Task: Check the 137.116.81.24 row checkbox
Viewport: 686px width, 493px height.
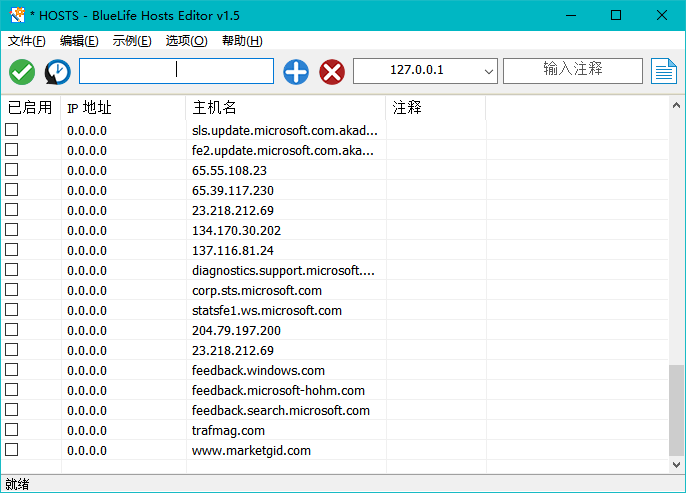Action: (x=12, y=250)
